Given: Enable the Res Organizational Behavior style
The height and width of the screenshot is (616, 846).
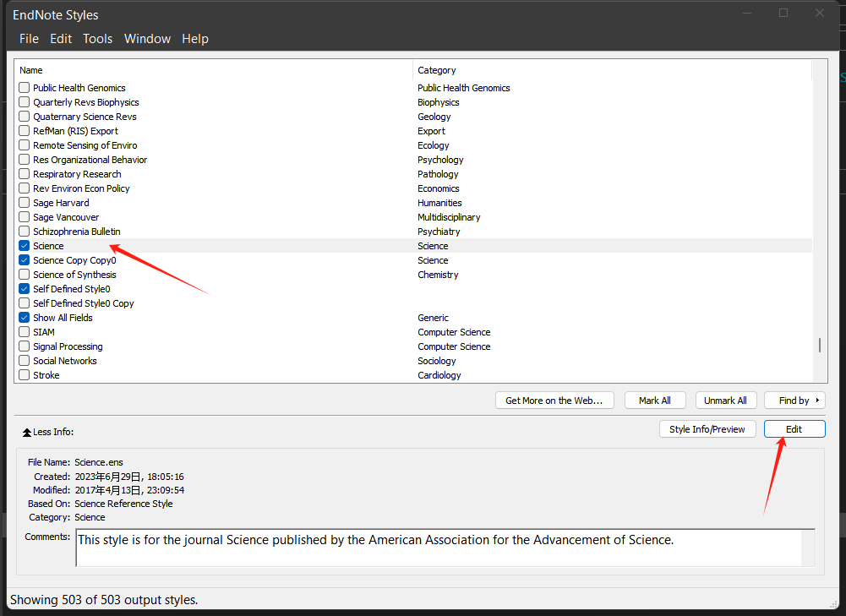Looking at the screenshot, I should pos(25,160).
